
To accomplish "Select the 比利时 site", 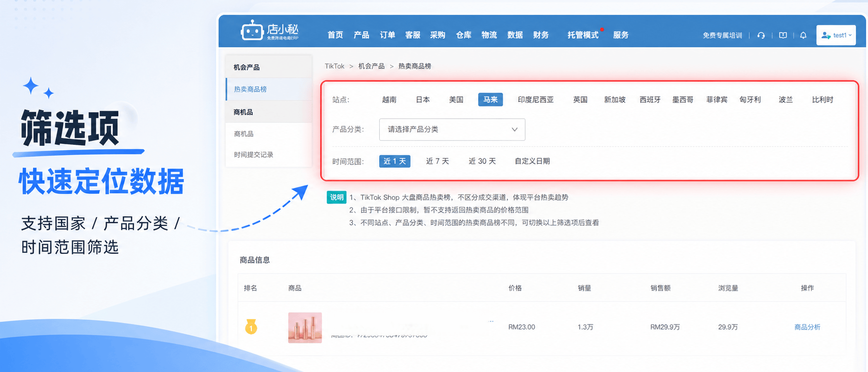I will [823, 100].
